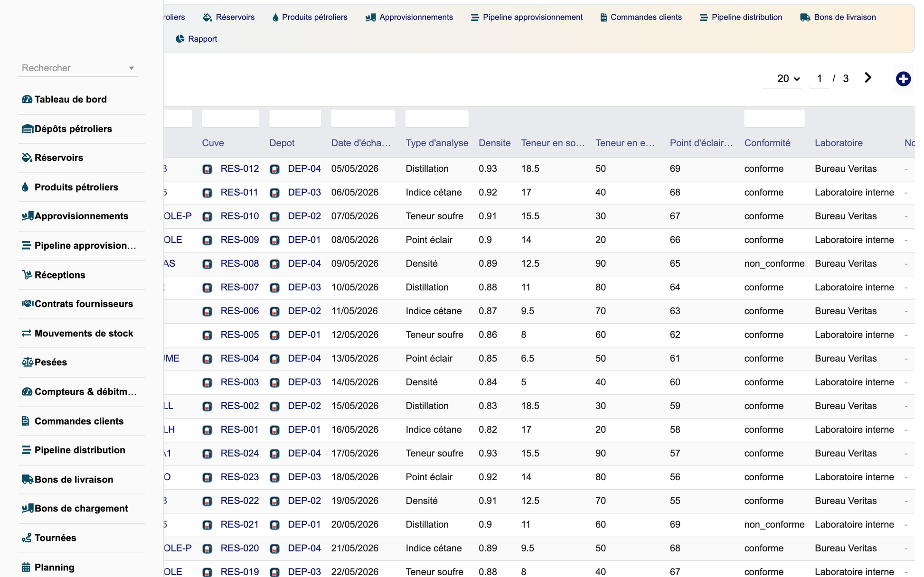Click the Cuve filter input field
924x577 pixels.
(x=231, y=118)
